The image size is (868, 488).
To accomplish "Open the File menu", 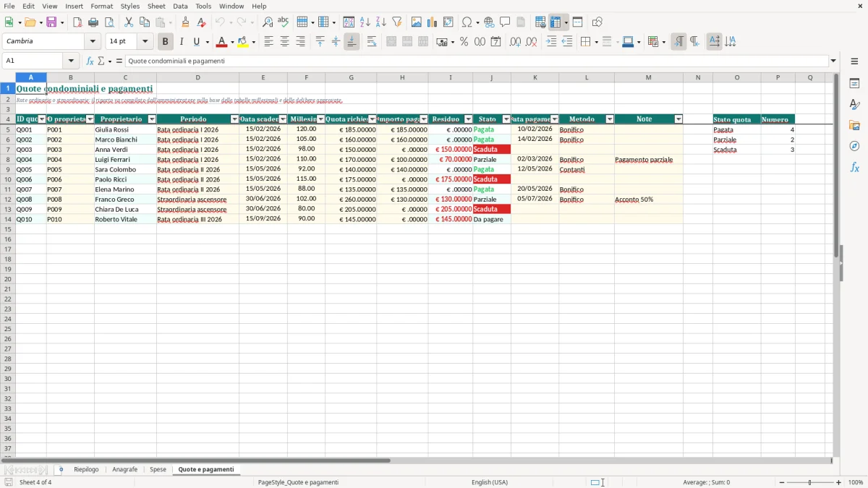I will (9, 6).
